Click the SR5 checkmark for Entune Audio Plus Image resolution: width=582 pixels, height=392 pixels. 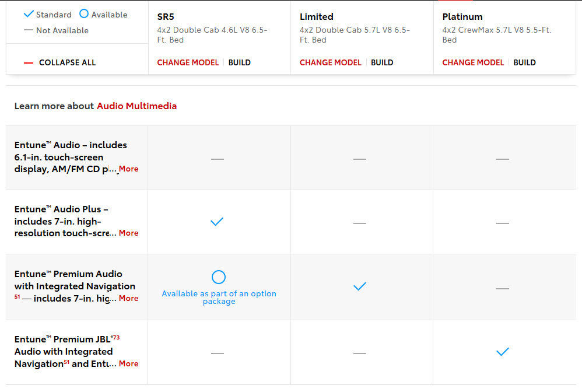point(217,222)
